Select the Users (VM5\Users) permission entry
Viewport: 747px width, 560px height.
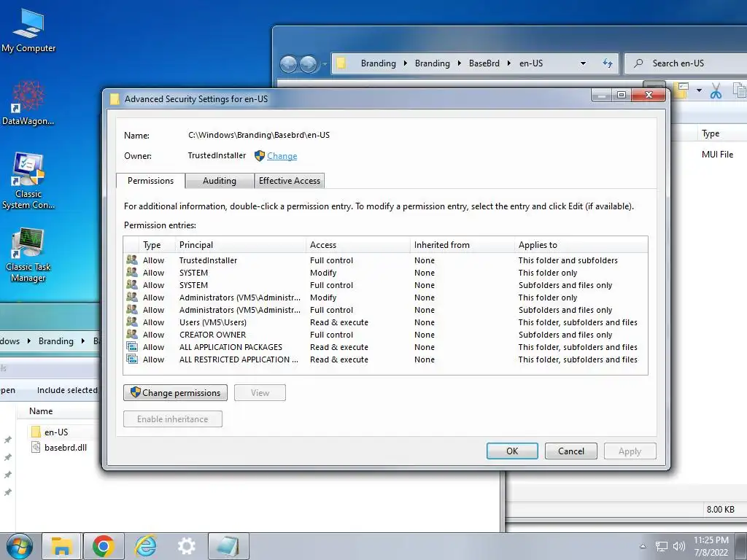click(x=385, y=322)
